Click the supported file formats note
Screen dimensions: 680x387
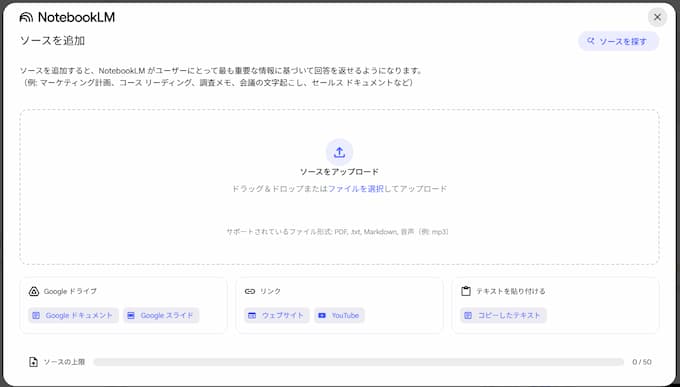[337, 232]
